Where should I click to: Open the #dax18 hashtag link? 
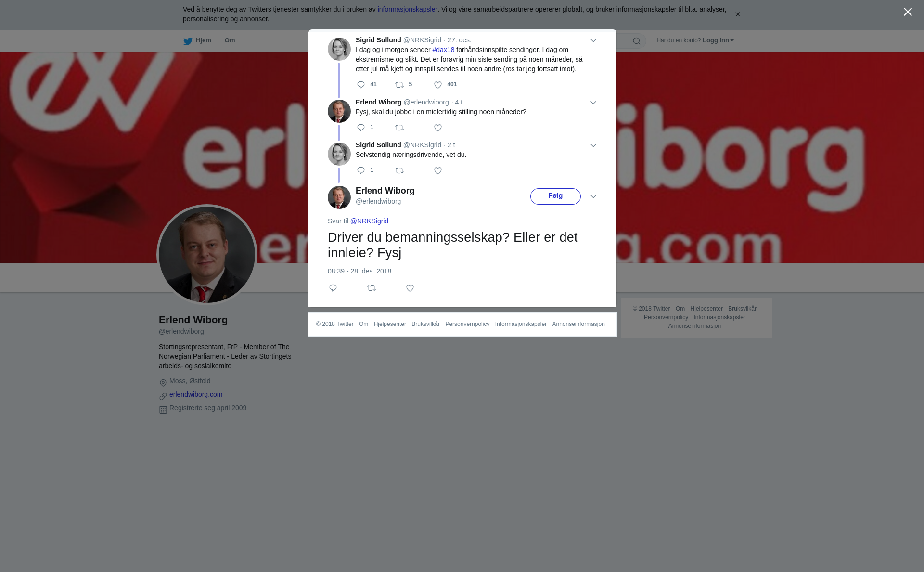(443, 50)
